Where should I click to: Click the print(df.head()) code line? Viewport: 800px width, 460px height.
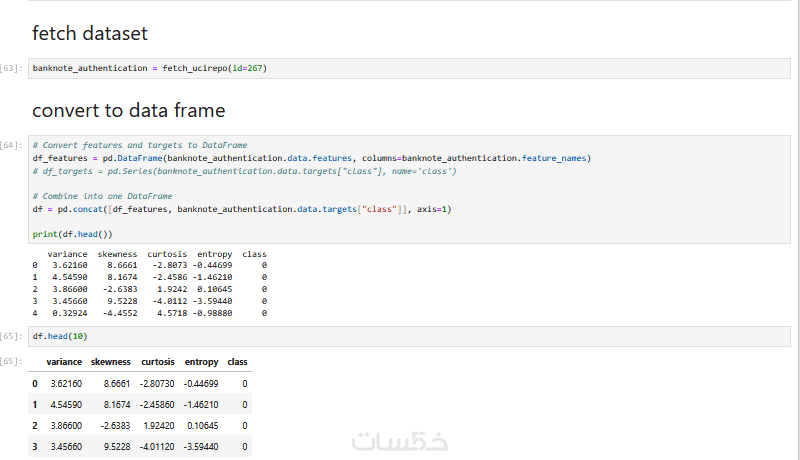click(72, 234)
